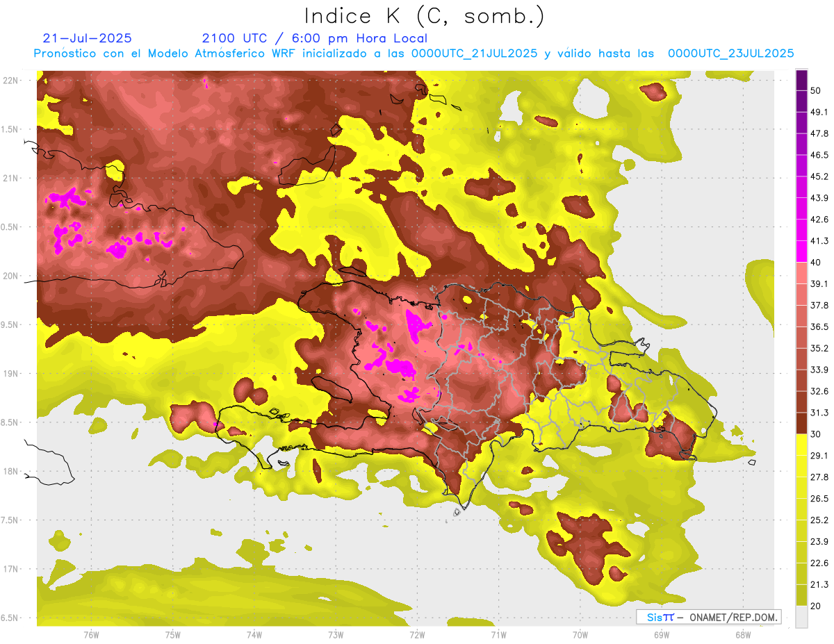Screen dimensions: 834x644
Task: Click the '49.1' color scale value
Action: coord(819,112)
